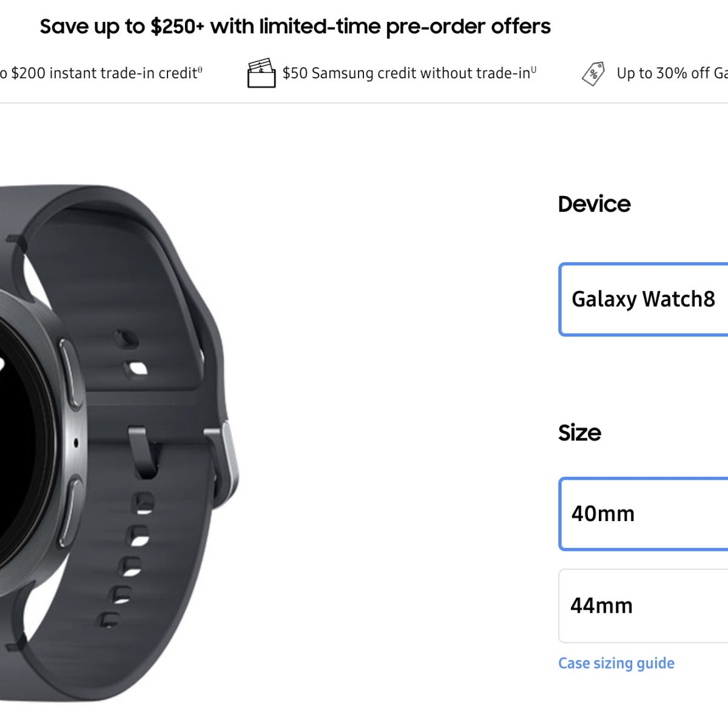
Task: Click the footnote marker after trade-in credit
Action: tap(200, 70)
